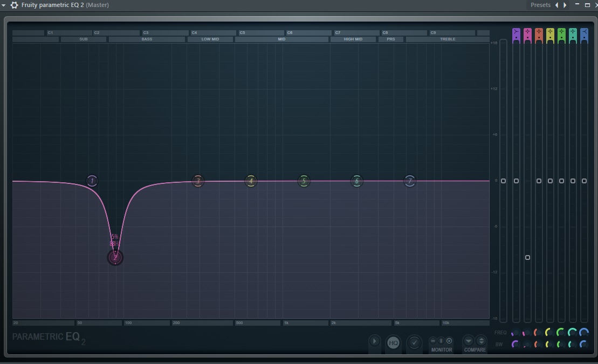The image size is (598, 364).
Task: Click the PRS frequency range label
Action: click(x=391, y=39)
